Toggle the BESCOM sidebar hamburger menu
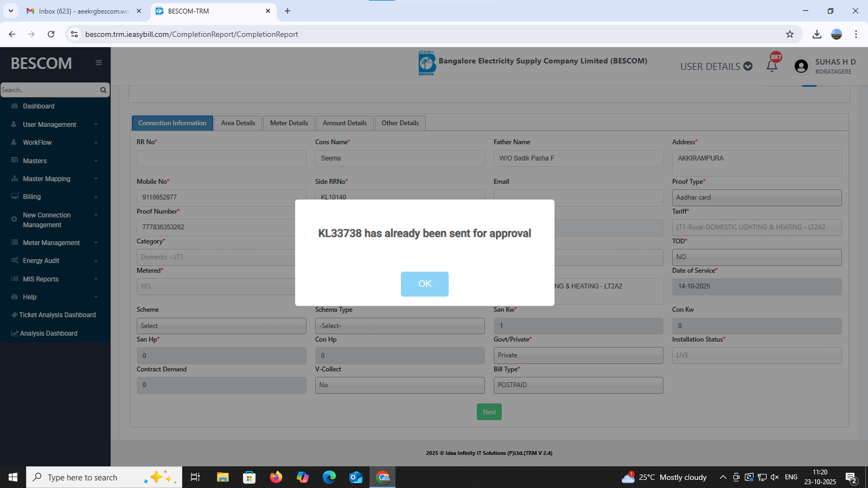This screenshot has height=488, width=868. (99, 62)
